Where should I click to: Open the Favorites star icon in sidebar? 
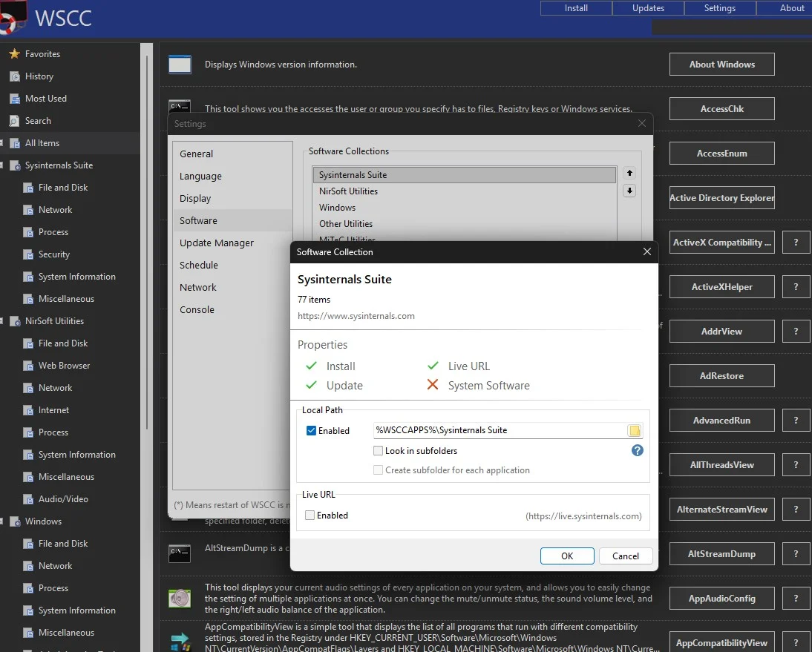tap(15, 54)
